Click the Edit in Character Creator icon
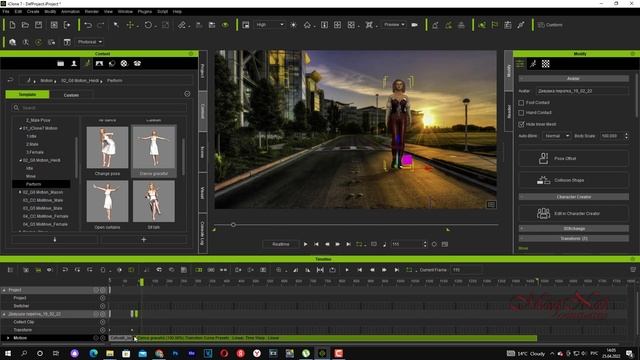The width and height of the screenshot is (640, 360). (543, 213)
